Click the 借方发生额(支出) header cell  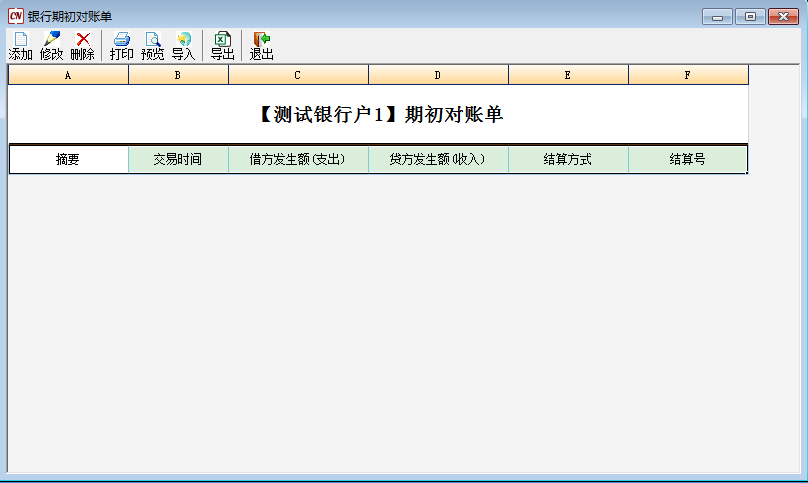pos(298,159)
